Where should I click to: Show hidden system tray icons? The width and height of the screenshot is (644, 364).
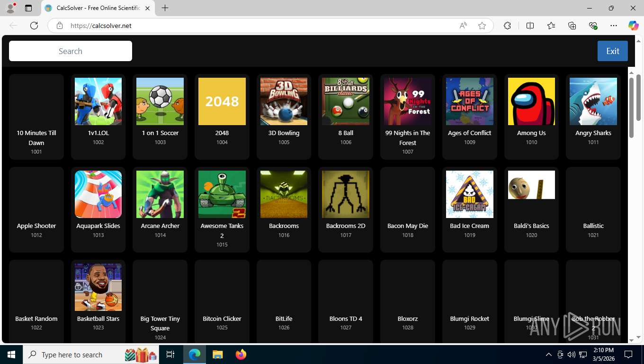point(549,355)
